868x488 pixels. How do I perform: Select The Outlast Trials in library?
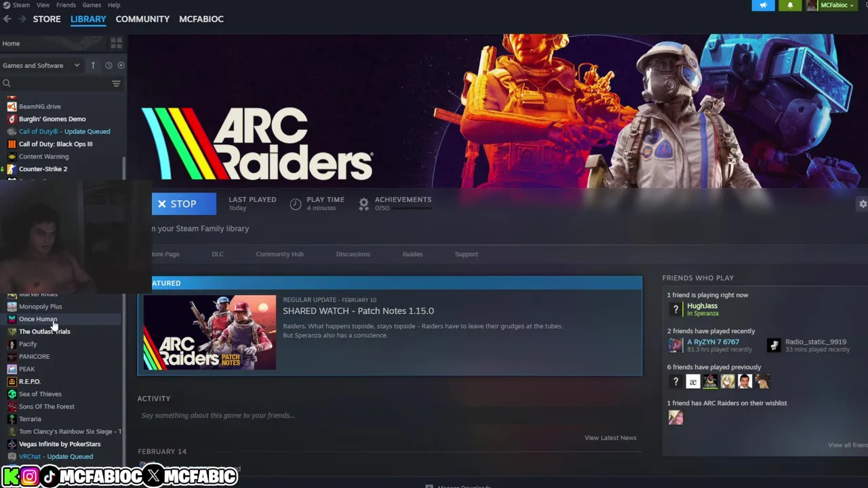44,331
